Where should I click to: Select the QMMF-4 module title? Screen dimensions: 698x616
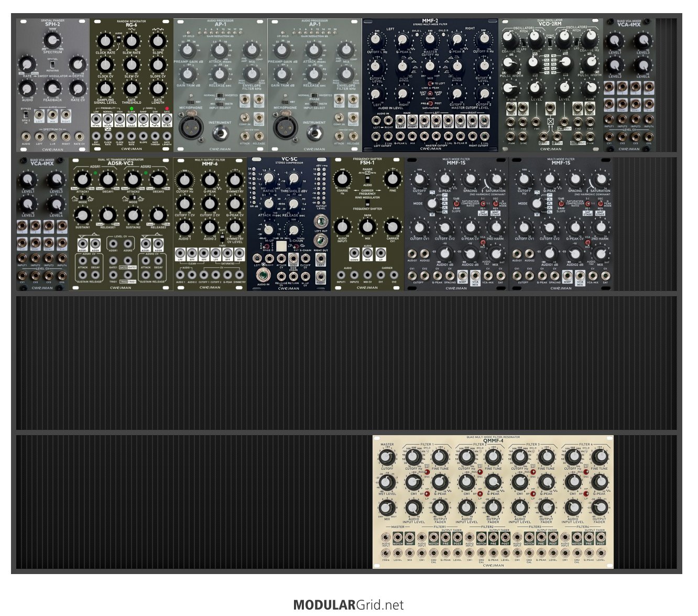[493, 441]
